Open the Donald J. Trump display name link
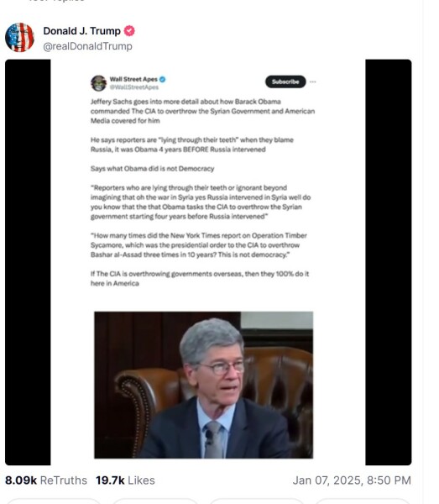 tap(82, 31)
